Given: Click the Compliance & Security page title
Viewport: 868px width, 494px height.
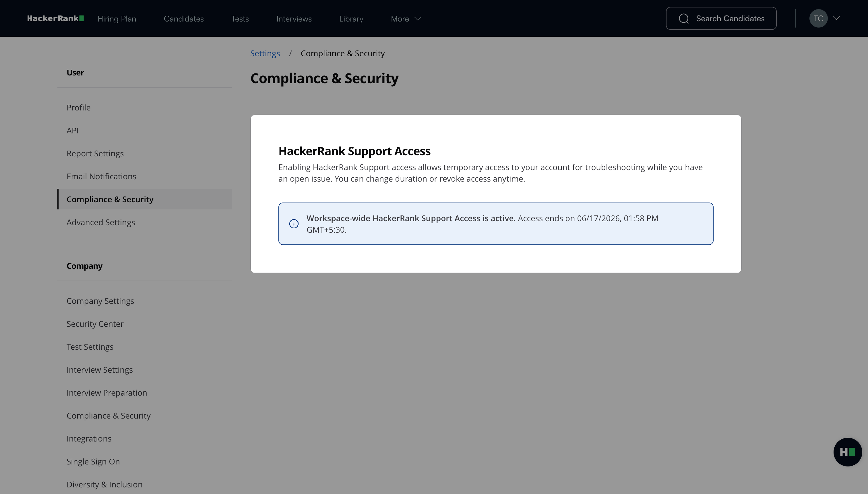Looking at the screenshot, I should 324,78.
